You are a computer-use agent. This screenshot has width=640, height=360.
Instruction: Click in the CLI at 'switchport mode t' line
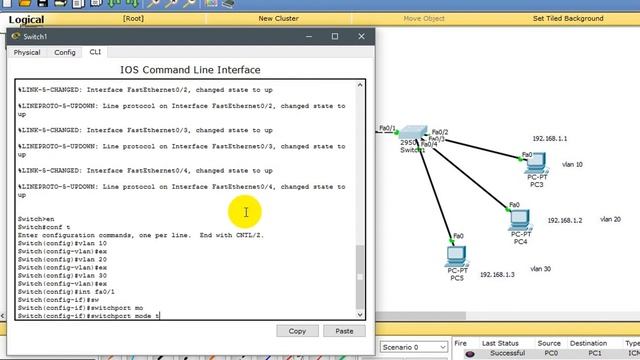89,316
